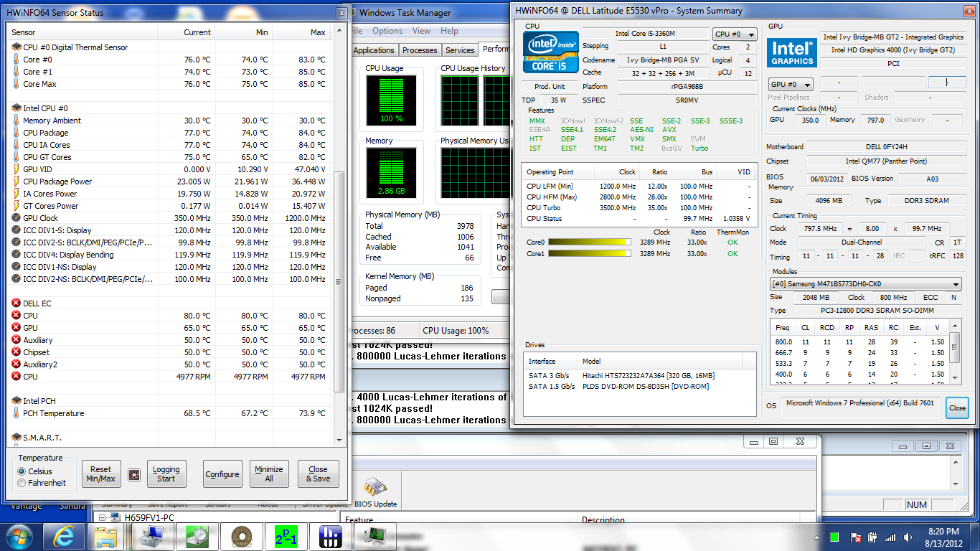Switch to the Applications tab

point(374,50)
